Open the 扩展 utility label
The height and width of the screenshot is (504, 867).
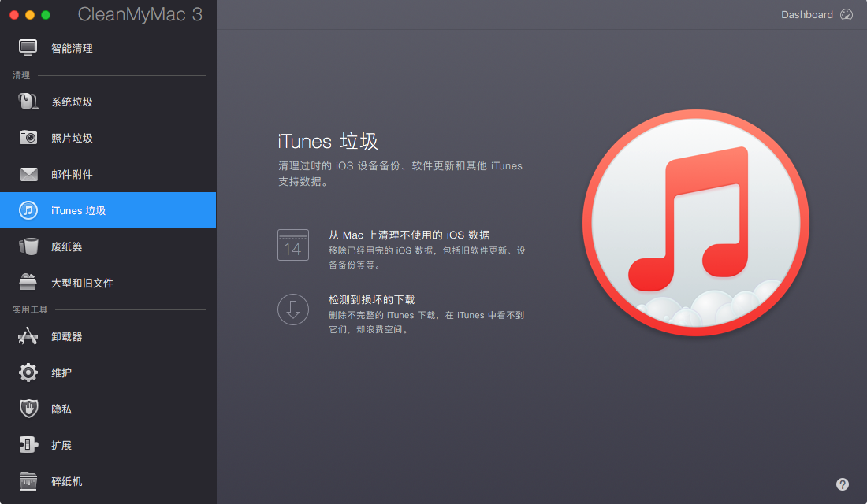pyautogui.click(x=61, y=445)
